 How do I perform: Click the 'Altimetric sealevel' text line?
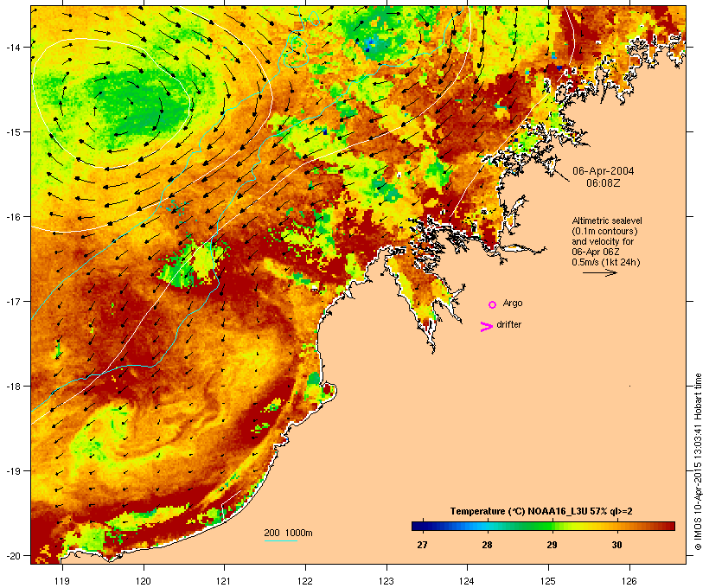coord(607,220)
